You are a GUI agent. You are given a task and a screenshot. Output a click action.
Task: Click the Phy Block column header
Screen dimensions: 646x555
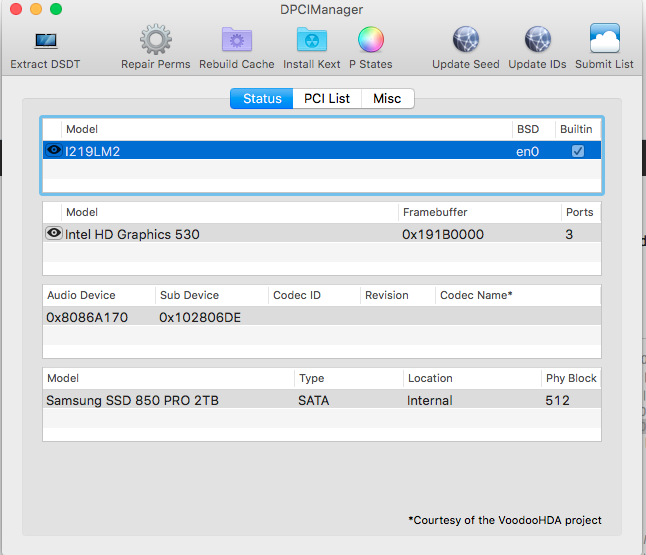pos(570,378)
